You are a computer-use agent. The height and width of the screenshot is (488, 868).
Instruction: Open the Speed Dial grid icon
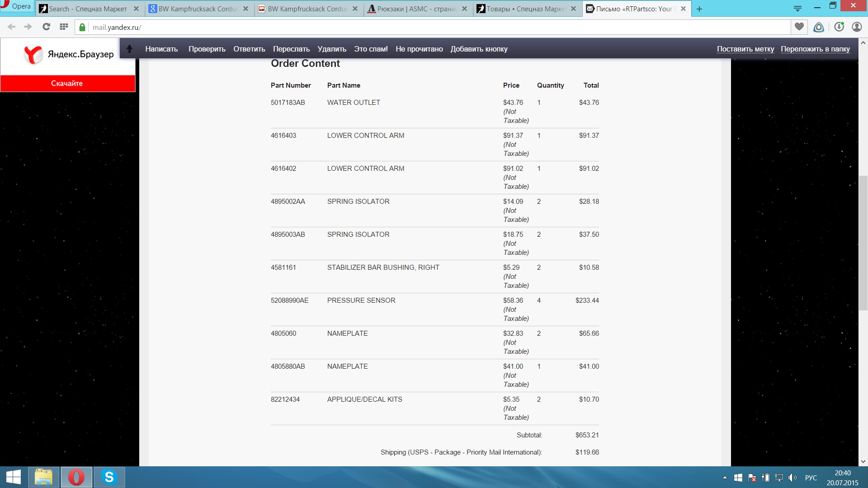pos(64,27)
